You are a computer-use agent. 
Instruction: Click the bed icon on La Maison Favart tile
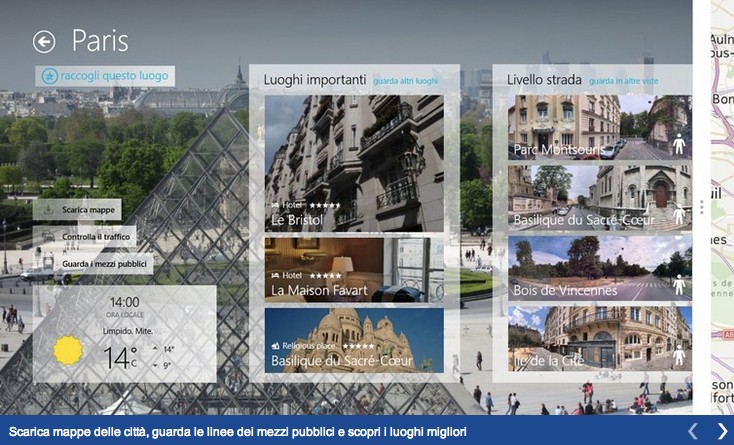[275, 276]
